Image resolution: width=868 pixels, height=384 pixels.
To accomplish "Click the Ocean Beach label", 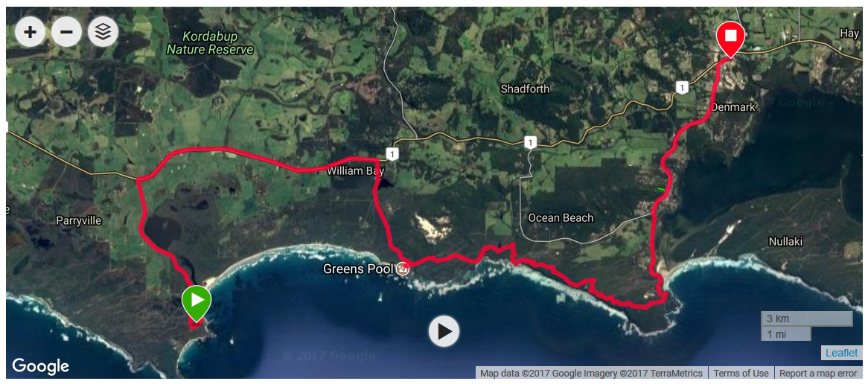I will click(x=561, y=217).
